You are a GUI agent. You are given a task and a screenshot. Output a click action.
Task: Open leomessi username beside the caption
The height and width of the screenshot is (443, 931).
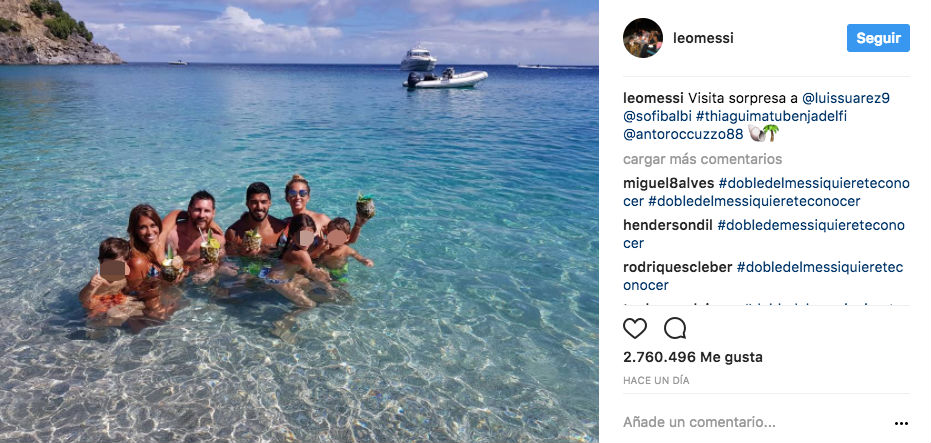[653, 98]
